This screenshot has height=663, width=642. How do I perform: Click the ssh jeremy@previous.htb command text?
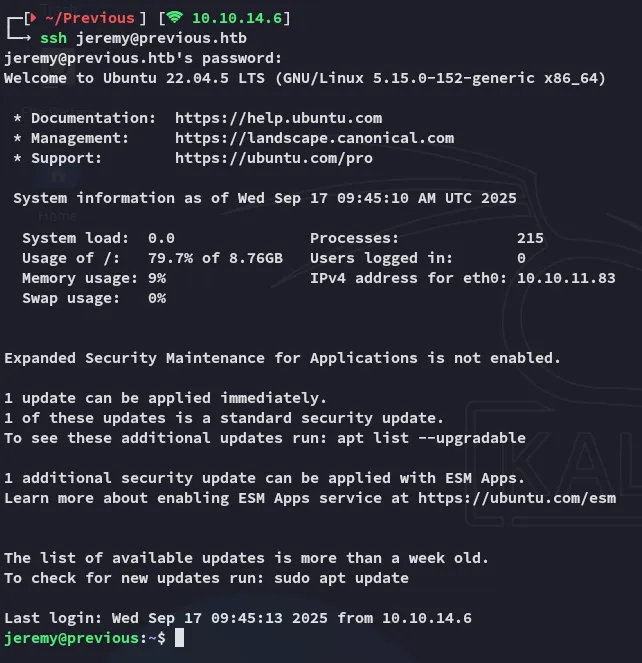point(143,38)
